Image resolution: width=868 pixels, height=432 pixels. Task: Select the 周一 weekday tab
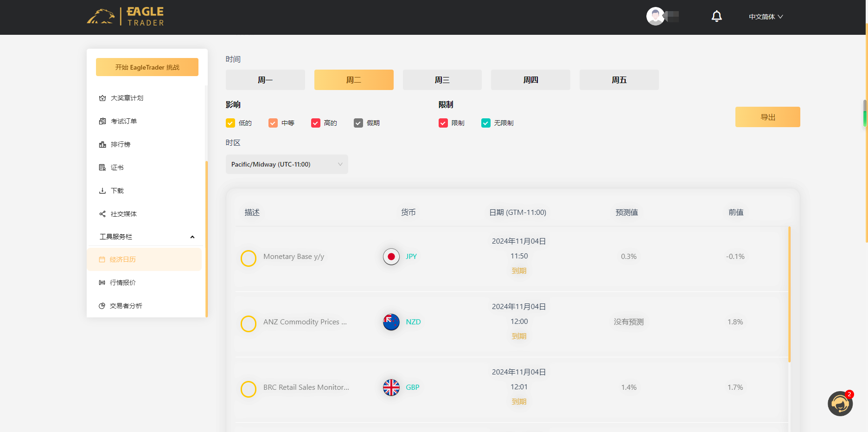click(x=265, y=79)
